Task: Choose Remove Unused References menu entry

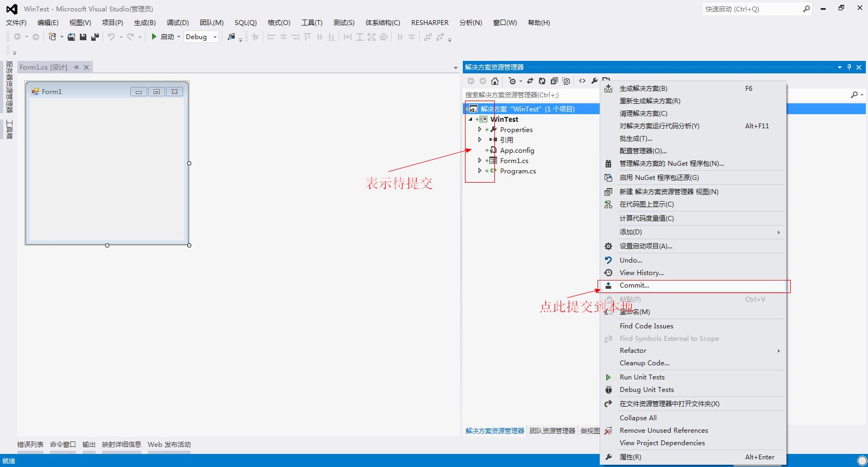Action: [x=693, y=431]
